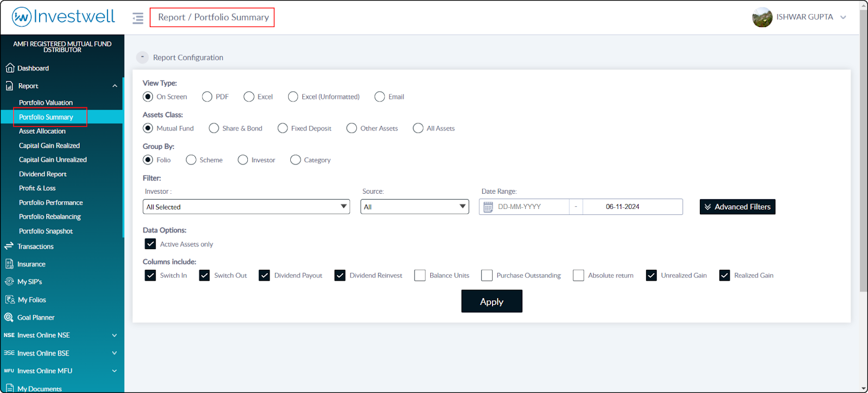
Task: Select Excel (Unformatted) view type
Action: (x=293, y=97)
